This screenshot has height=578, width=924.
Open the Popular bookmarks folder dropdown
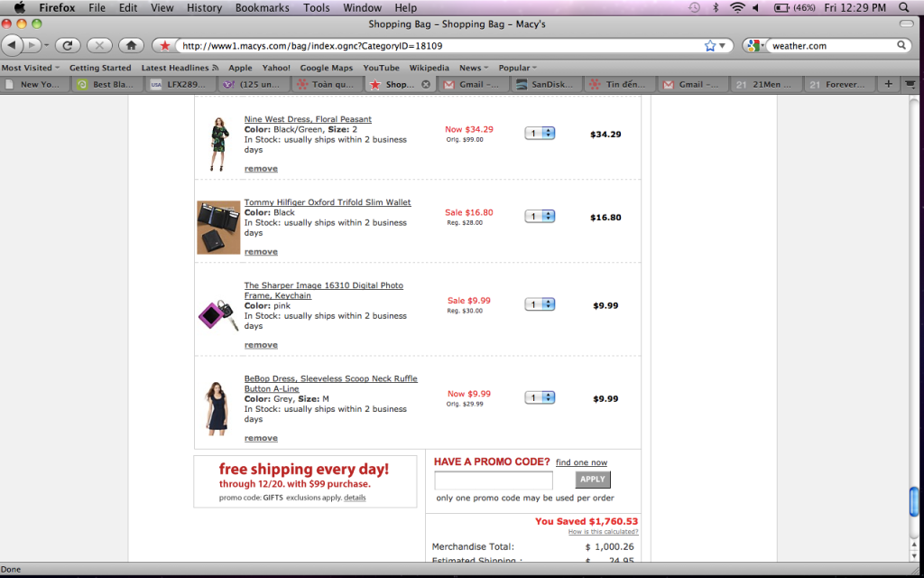517,68
